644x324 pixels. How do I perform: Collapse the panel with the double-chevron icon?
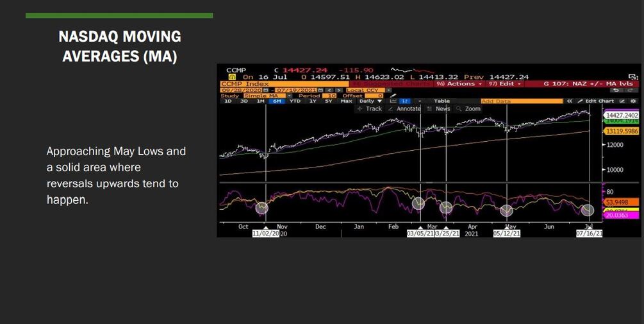click(x=569, y=101)
